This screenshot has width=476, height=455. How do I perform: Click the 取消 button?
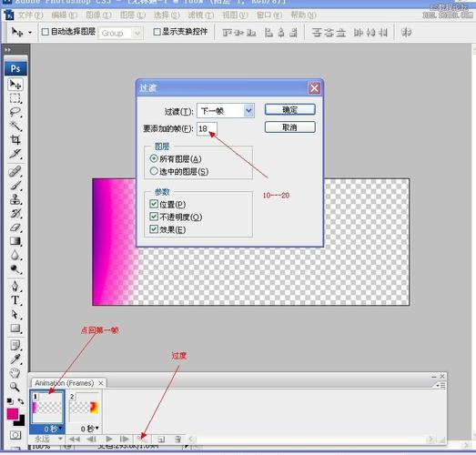290,126
